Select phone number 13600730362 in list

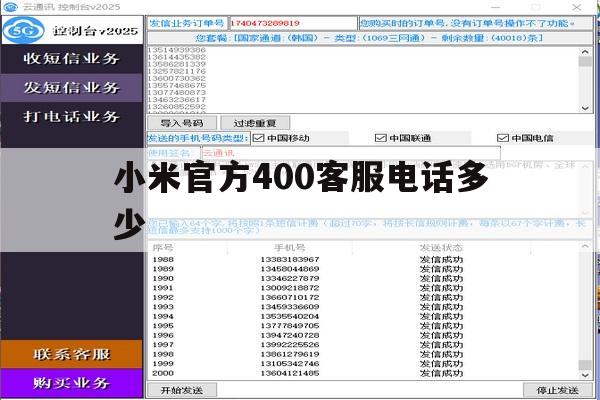point(177,78)
